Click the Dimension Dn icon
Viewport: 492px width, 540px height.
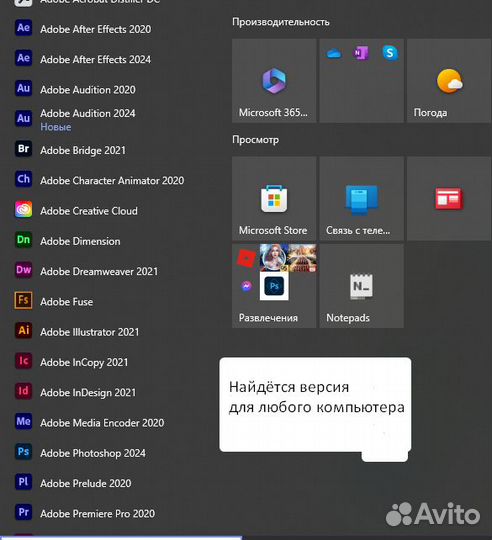23,240
